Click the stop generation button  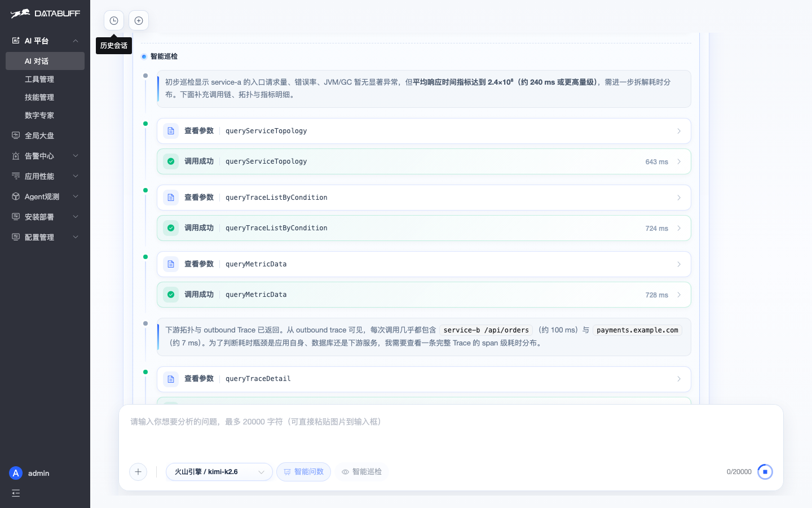765,472
